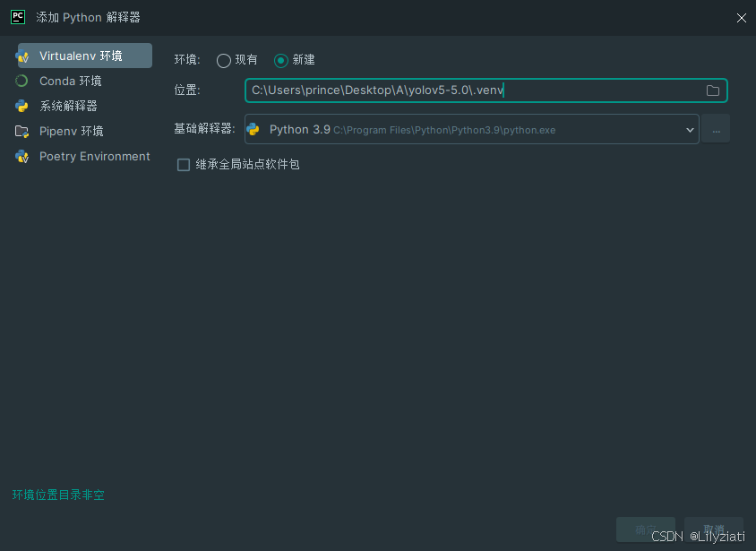Browse for location with folder icon

pos(713,90)
